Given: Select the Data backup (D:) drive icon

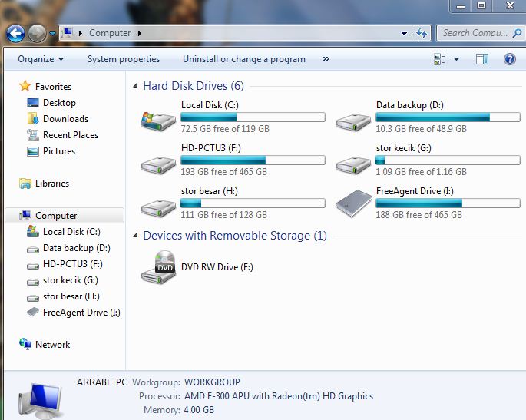Looking at the screenshot, I should 353,122.
